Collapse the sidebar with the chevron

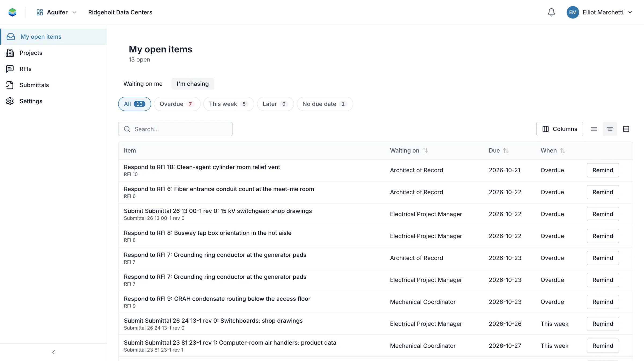pyautogui.click(x=53, y=352)
